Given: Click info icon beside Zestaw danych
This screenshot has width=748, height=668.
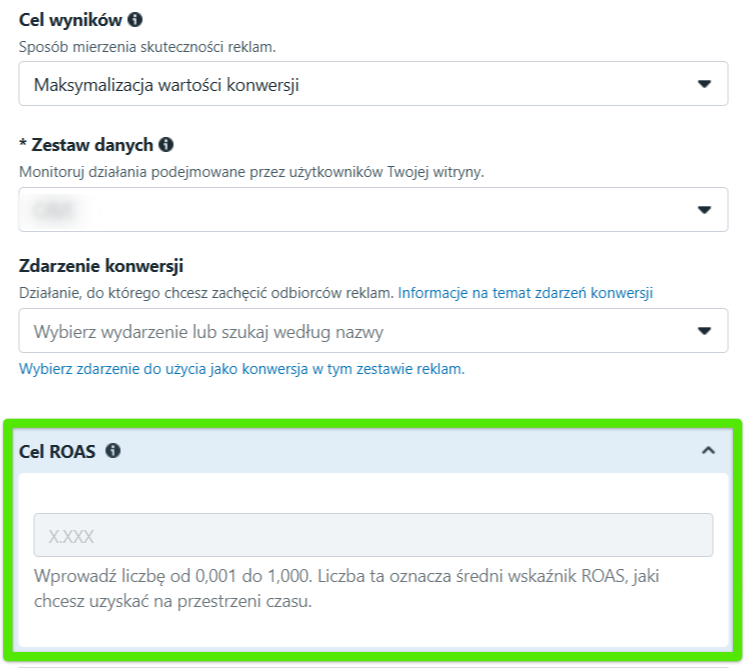Looking at the screenshot, I should pos(166,145).
